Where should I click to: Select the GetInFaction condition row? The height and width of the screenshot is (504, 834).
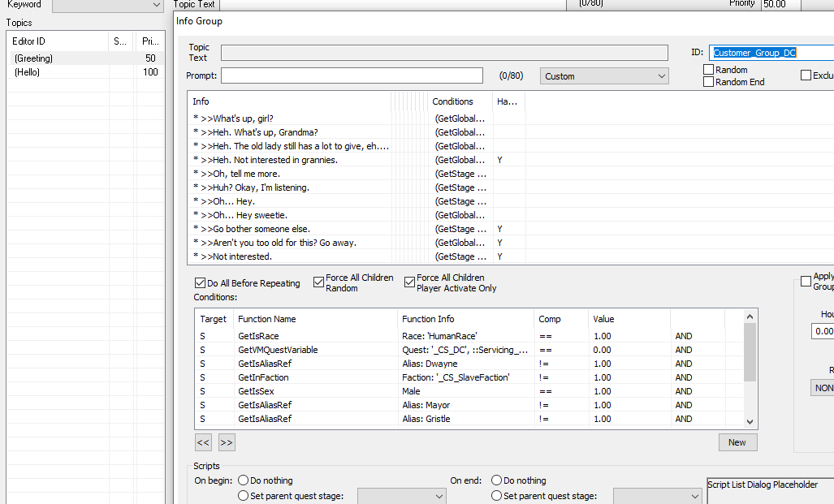pos(469,377)
